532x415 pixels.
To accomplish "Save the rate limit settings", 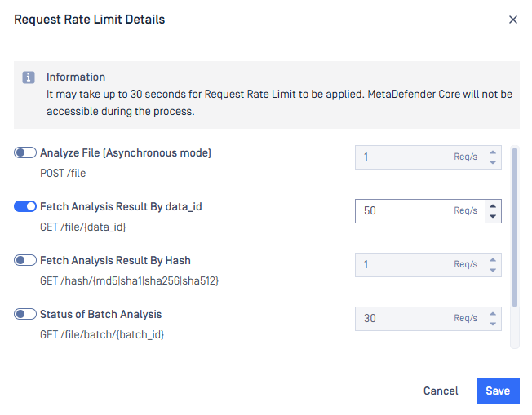I will click(x=498, y=391).
